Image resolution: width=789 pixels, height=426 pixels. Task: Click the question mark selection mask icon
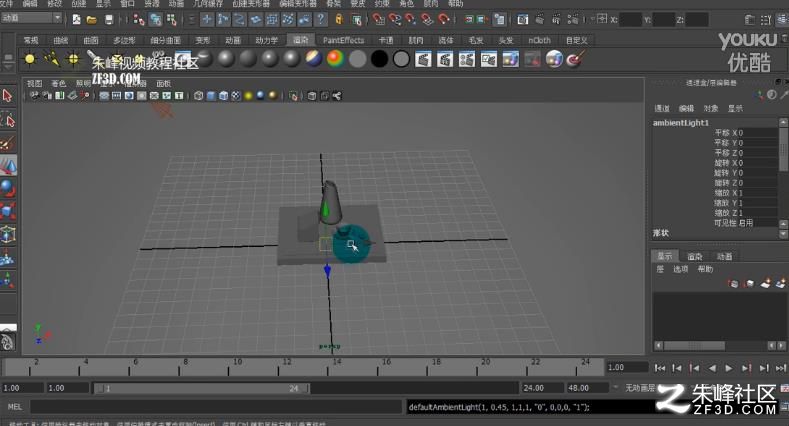321,20
